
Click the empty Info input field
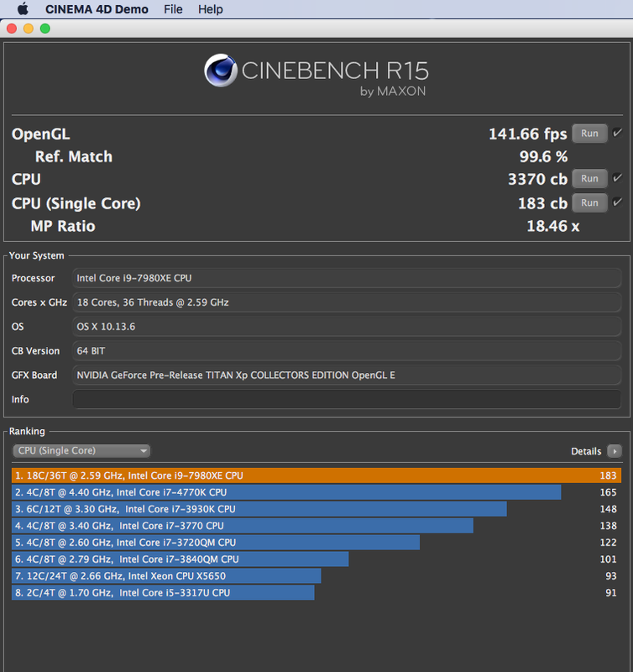347,400
